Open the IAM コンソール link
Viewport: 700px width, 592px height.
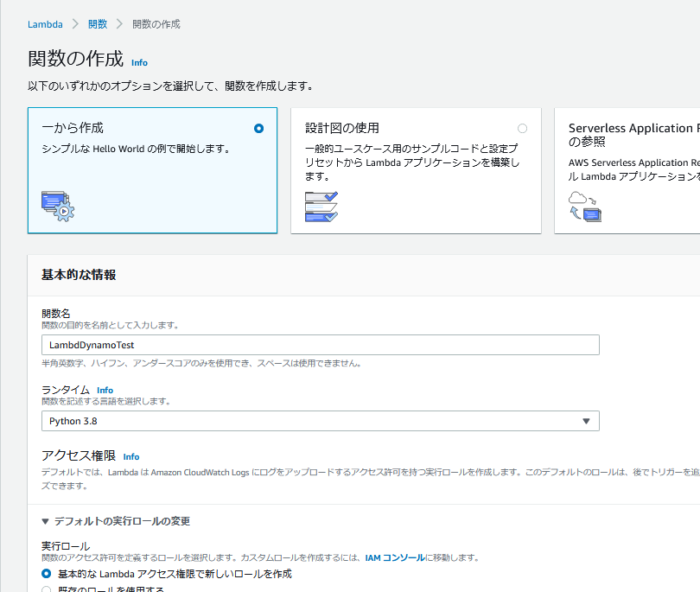click(x=395, y=557)
